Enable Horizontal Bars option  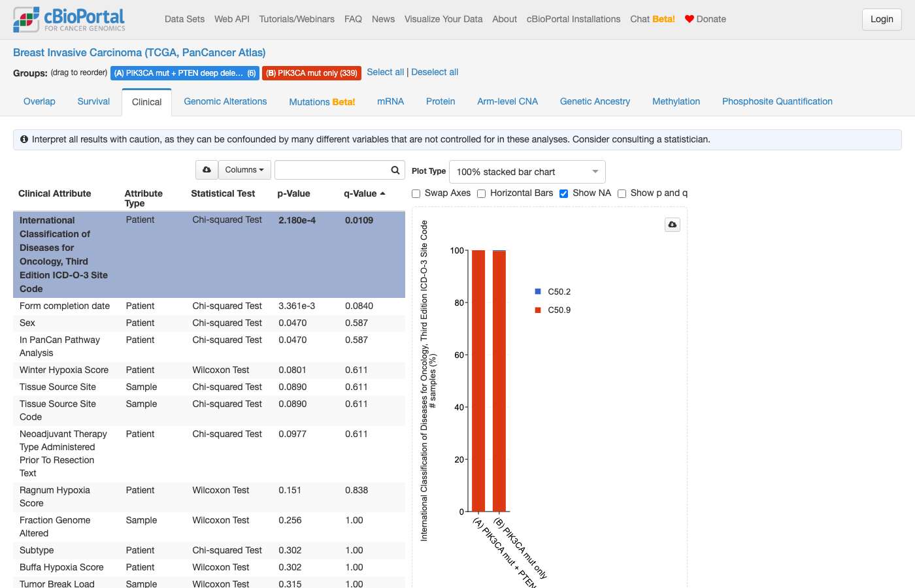click(x=482, y=193)
